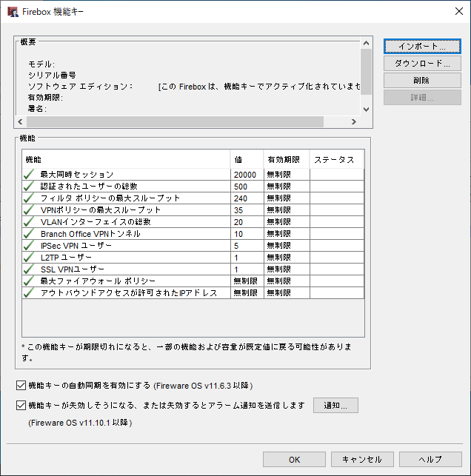The image size is (471, 476).
Task: Click green checkmark of 最大同時セッション row
Action: pos(29,175)
